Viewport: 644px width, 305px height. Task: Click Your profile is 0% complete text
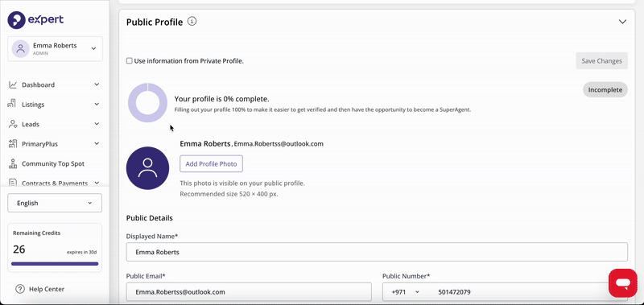tap(222, 99)
